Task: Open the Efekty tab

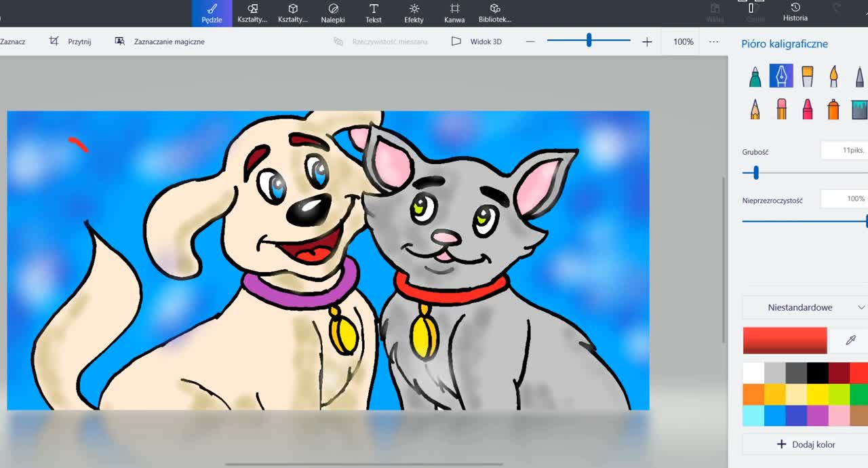Action: point(414,13)
